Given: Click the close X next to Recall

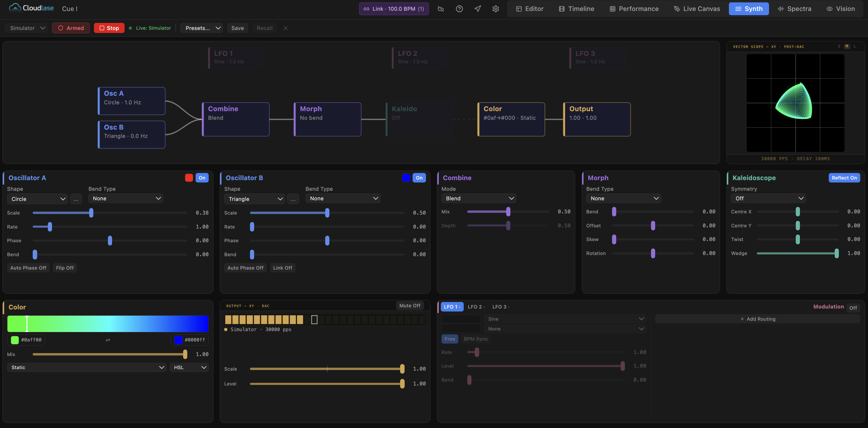Looking at the screenshot, I should point(285,28).
